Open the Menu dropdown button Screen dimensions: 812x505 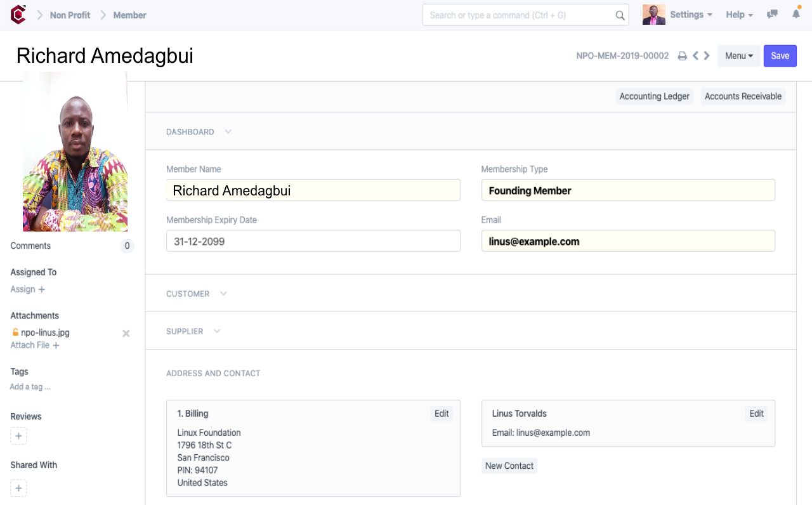[738, 56]
